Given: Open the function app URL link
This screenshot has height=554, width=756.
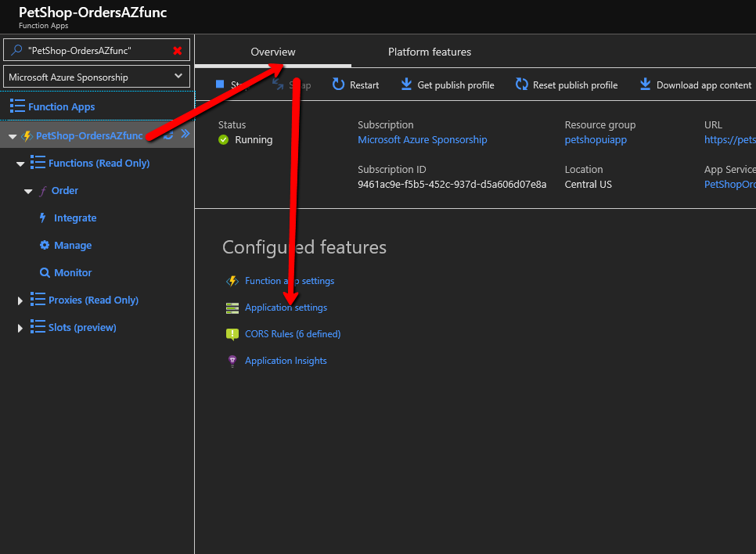Looking at the screenshot, I should pyautogui.click(x=730, y=140).
